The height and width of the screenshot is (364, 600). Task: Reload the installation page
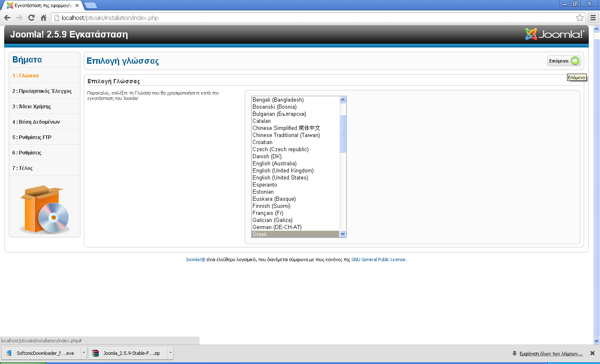click(31, 17)
